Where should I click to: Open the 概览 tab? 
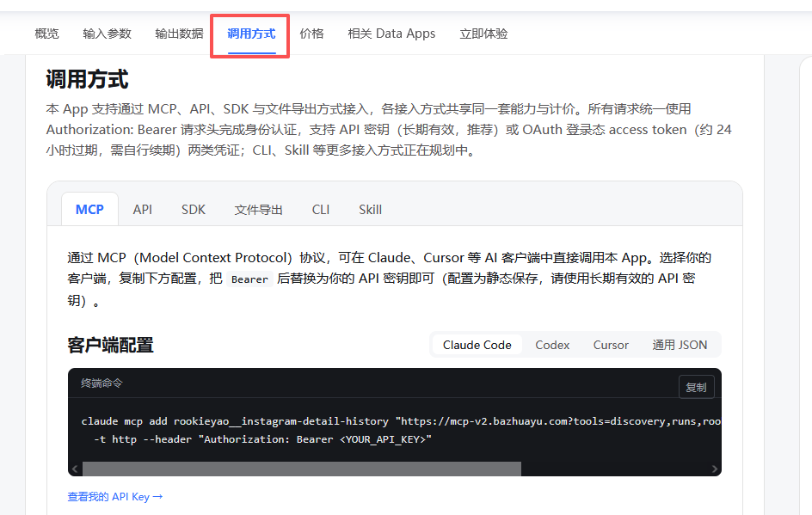coord(46,34)
